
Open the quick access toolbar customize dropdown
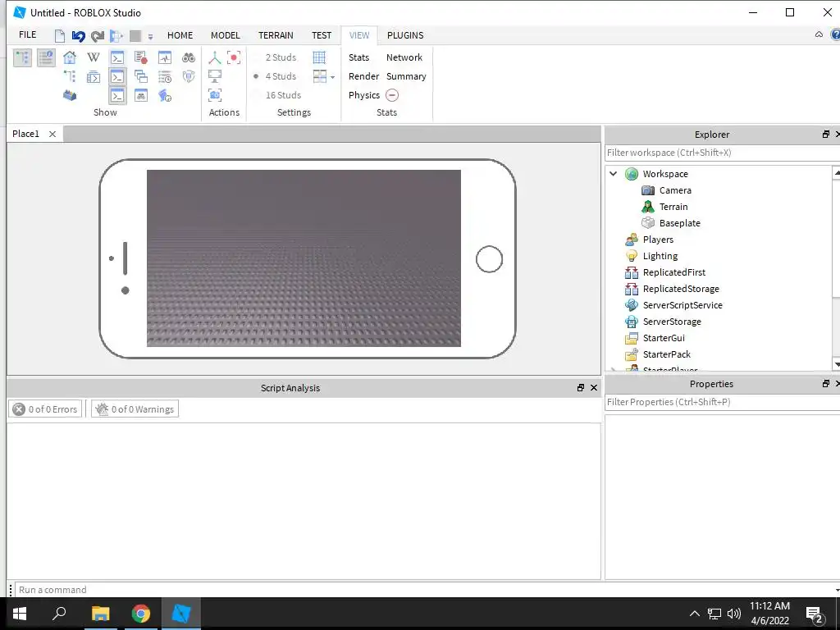(x=151, y=36)
